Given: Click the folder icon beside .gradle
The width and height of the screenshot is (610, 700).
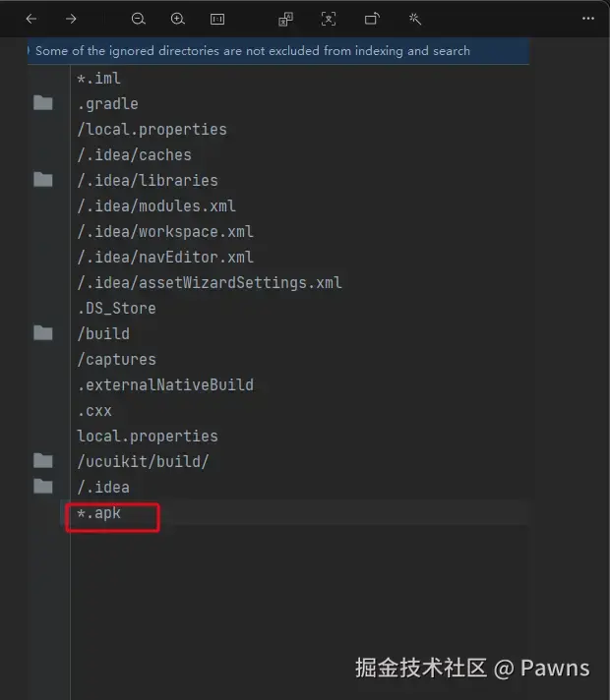Looking at the screenshot, I should [42, 103].
